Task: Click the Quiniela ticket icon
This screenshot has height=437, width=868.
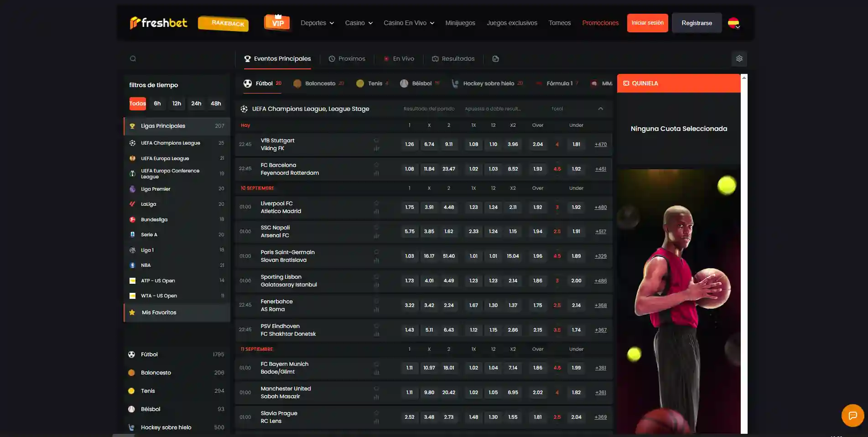Action: tap(626, 83)
